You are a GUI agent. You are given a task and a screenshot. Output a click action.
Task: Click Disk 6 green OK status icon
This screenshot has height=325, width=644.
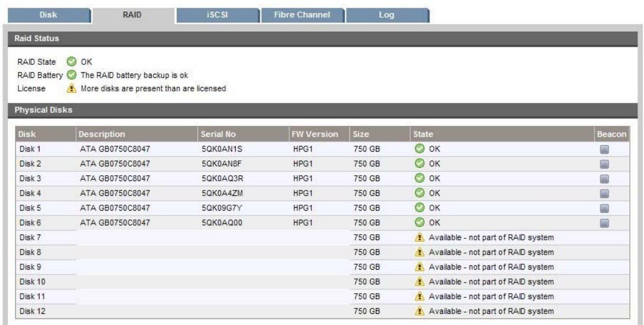pyautogui.click(x=420, y=222)
